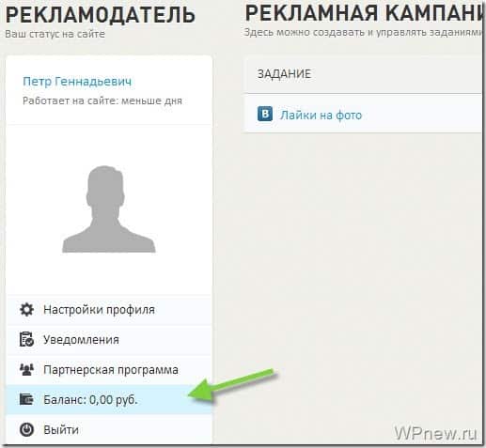Click the partner program people icon

click(26, 370)
